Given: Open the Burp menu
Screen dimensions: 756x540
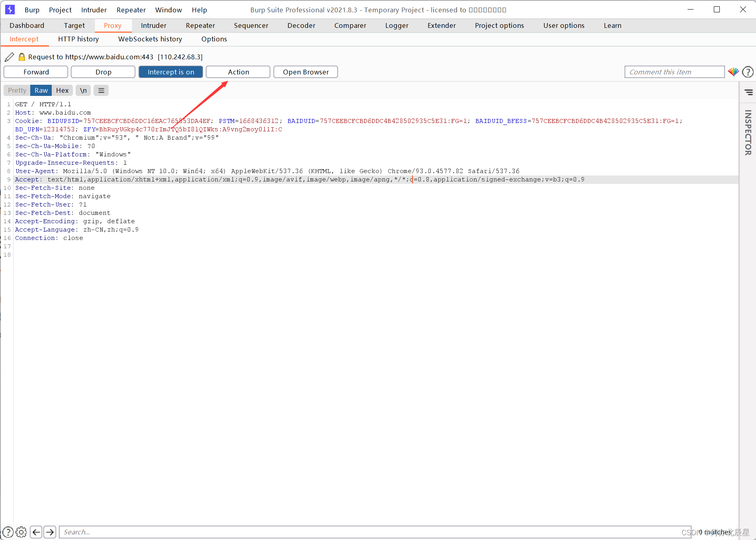Looking at the screenshot, I should 32,10.
